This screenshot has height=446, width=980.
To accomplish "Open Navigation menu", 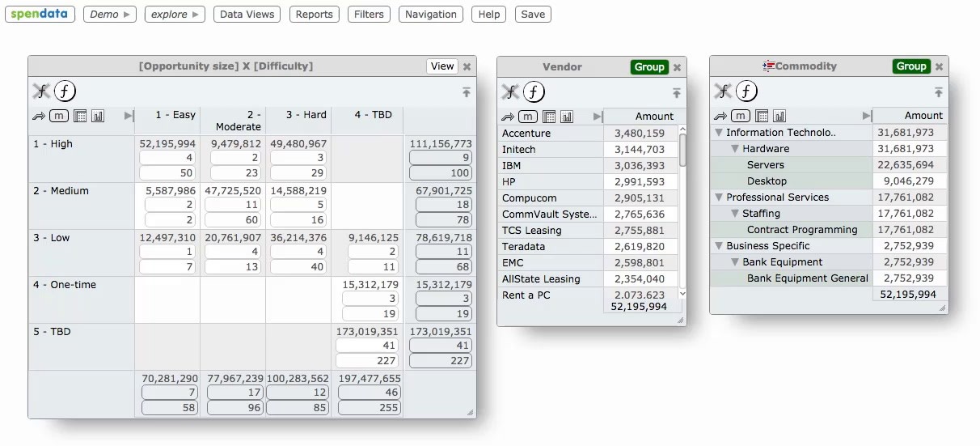I will [x=430, y=14].
